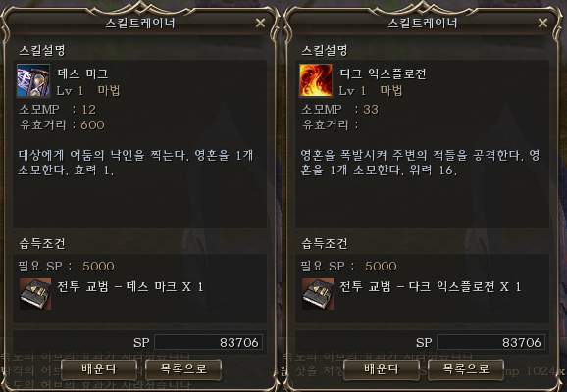Click the Dark Explosion flame skill icon
The image size is (567, 392).
coord(316,81)
